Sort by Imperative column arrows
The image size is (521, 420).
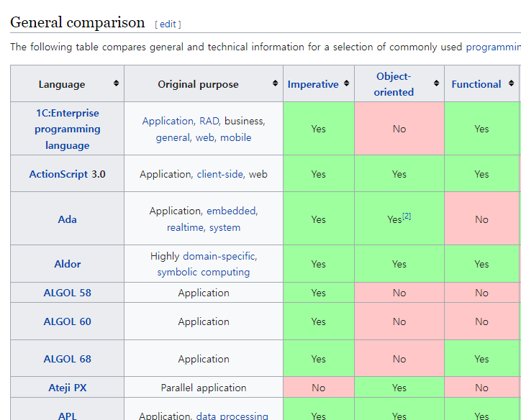346,84
